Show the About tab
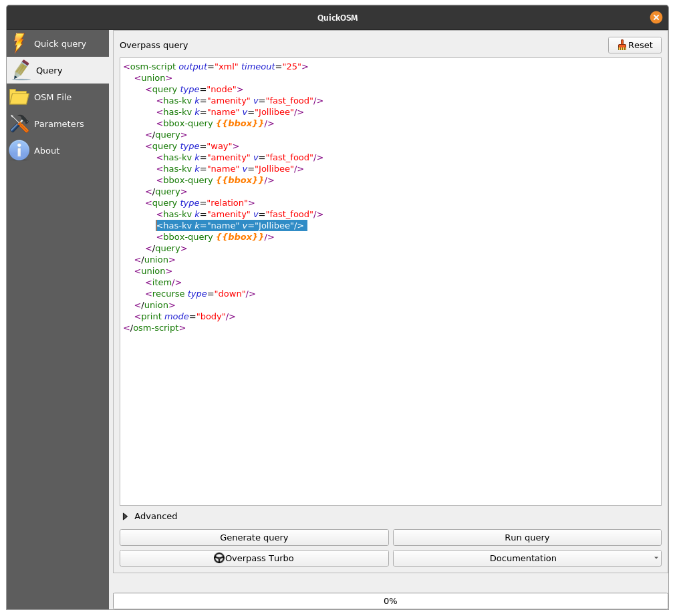The height and width of the screenshot is (616, 675). 47,150
